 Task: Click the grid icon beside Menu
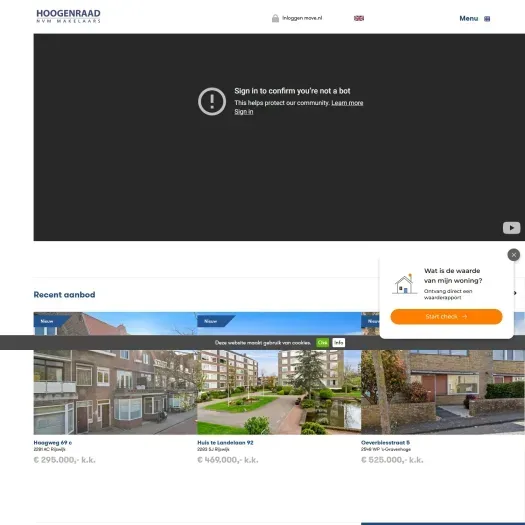click(x=487, y=19)
